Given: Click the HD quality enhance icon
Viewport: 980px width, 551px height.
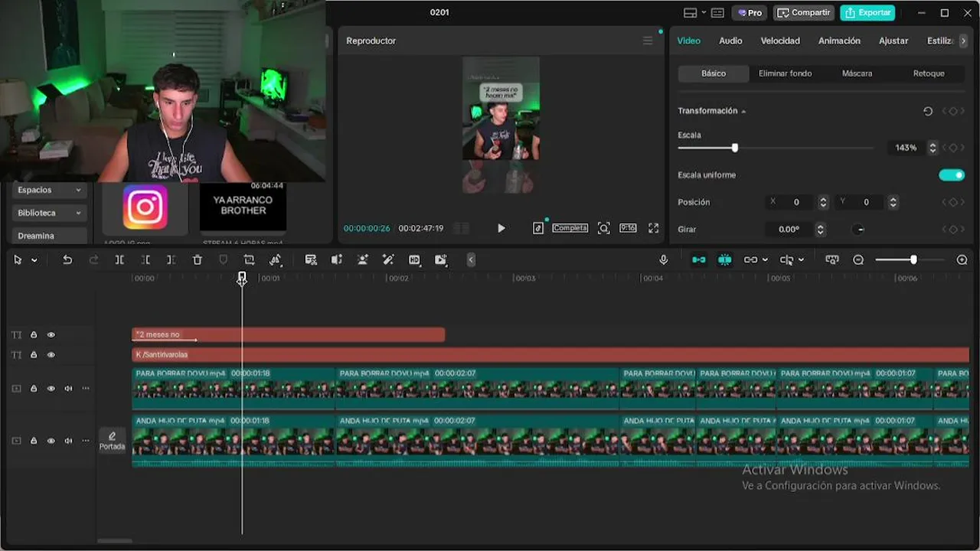Looking at the screenshot, I should tap(414, 260).
